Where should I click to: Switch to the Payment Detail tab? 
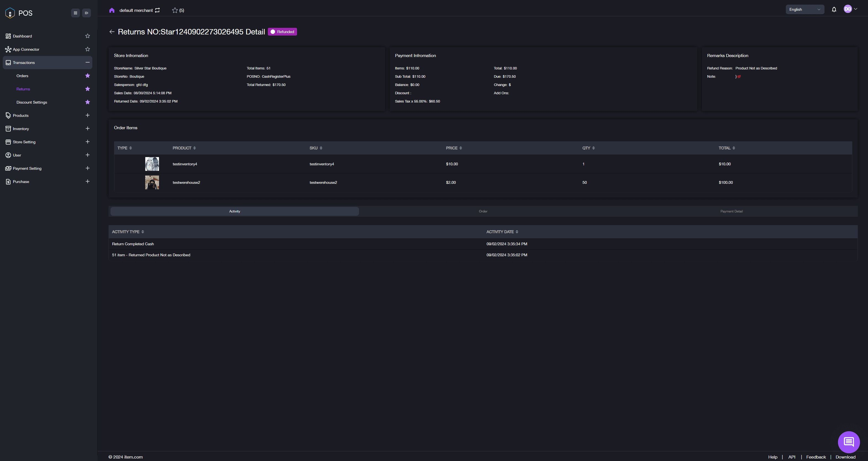click(732, 211)
